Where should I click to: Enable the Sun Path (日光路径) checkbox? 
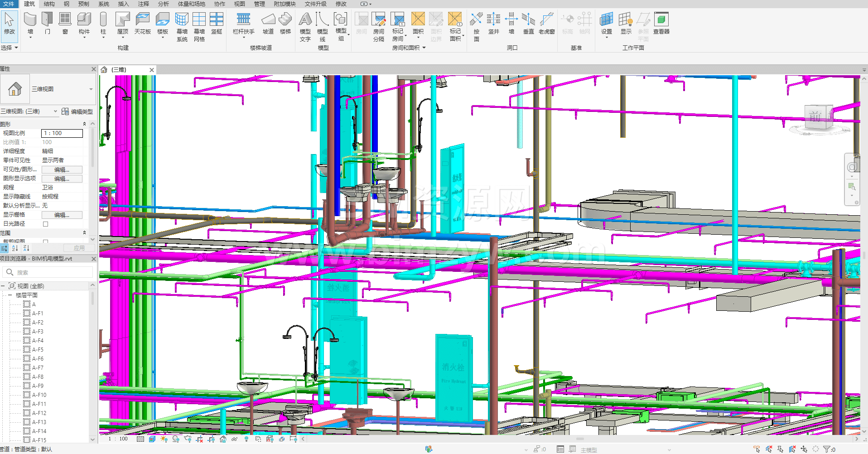(x=45, y=224)
